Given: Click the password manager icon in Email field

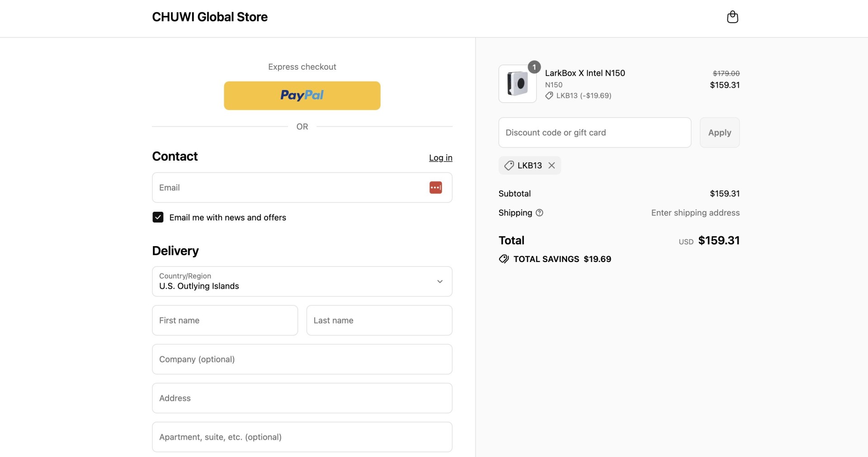Looking at the screenshot, I should [436, 188].
